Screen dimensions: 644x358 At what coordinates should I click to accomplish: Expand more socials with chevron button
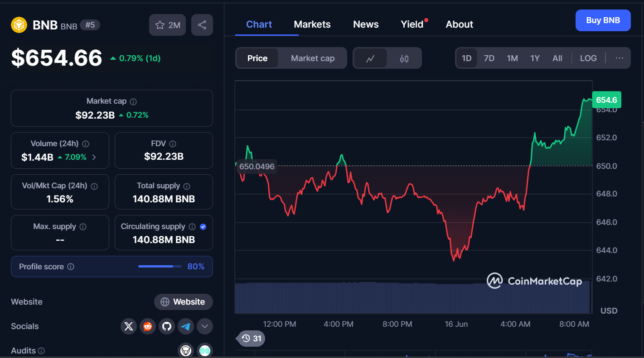[205, 326]
